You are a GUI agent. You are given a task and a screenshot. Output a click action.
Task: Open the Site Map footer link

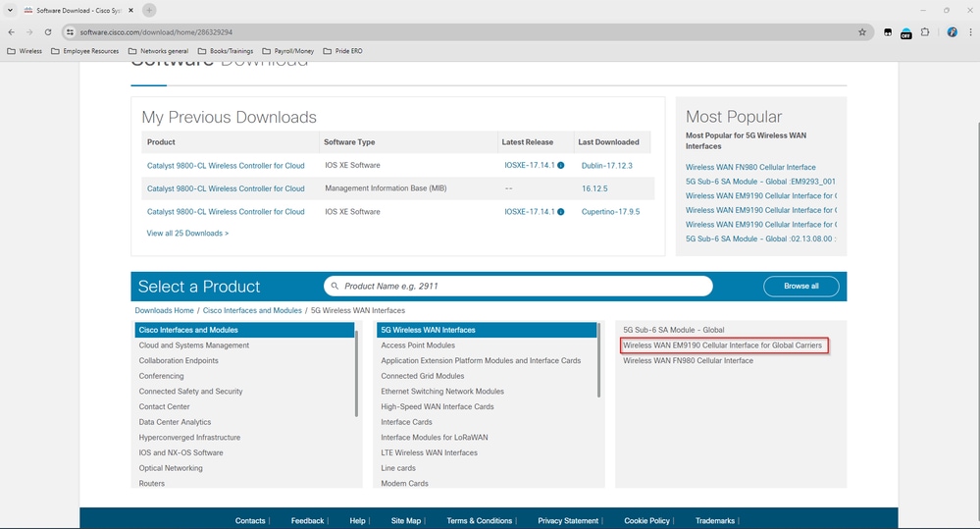point(405,521)
